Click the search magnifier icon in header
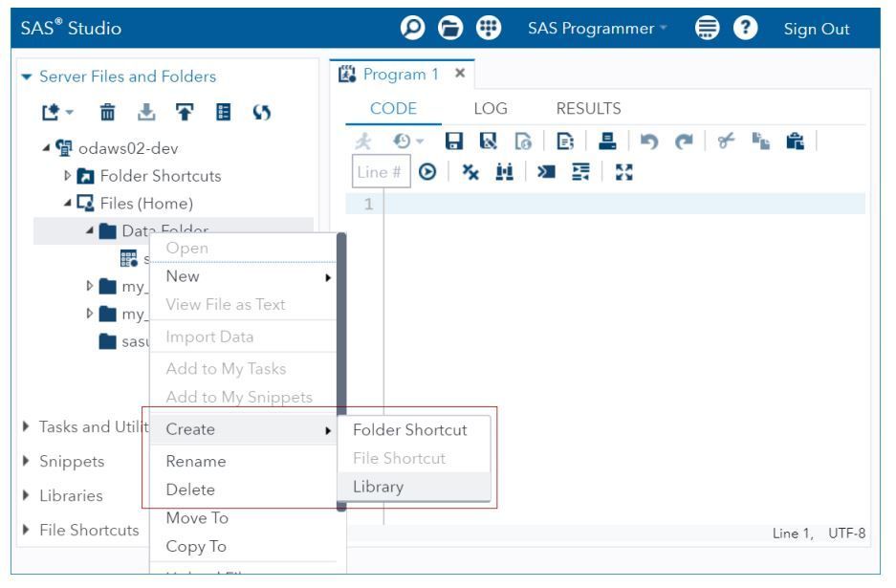 412,27
